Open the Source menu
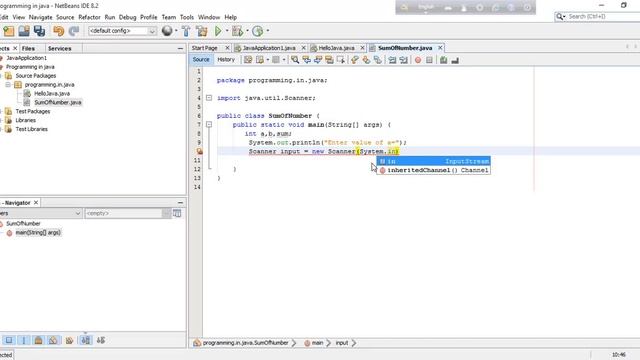This screenshot has height=360, width=640. [65, 17]
